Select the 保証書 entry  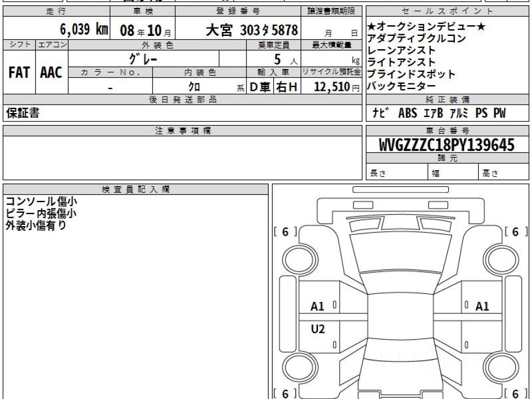pos(23,113)
